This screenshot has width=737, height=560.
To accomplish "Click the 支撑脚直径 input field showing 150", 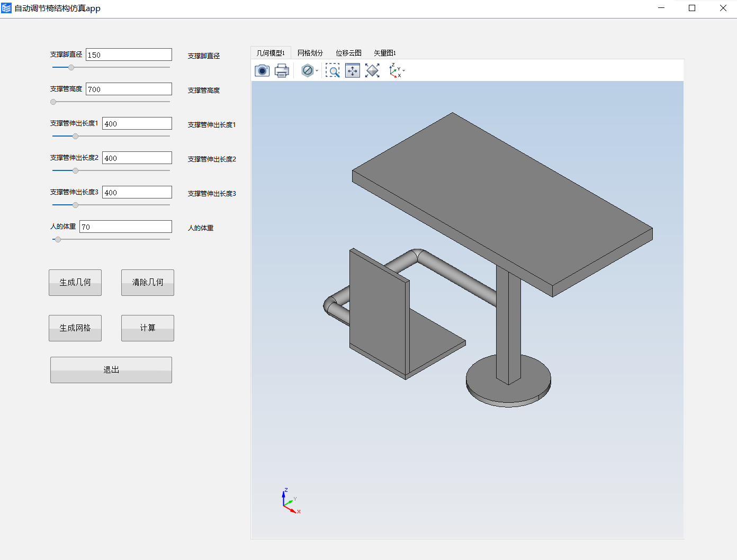I will click(x=129, y=55).
